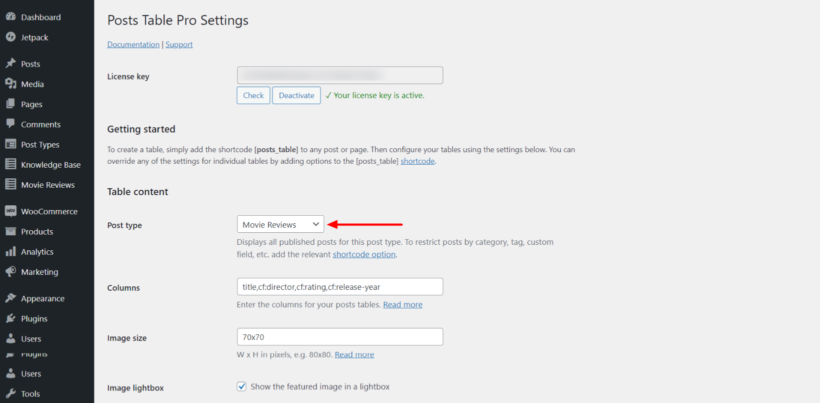Click the Image size field showing 70x70
Screen dimensions: 820x403
[340, 337]
